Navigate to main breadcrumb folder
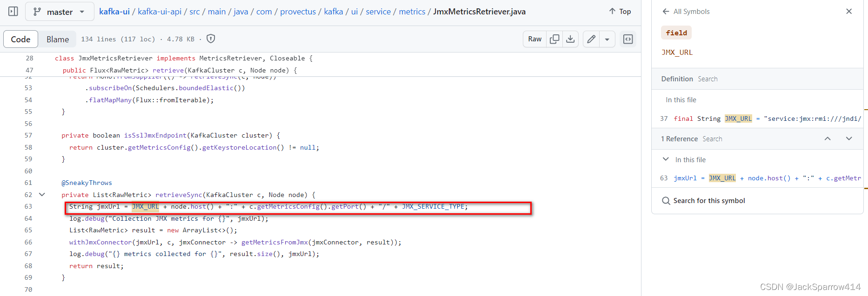This screenshot has width=868, height=296. point(217,12)
